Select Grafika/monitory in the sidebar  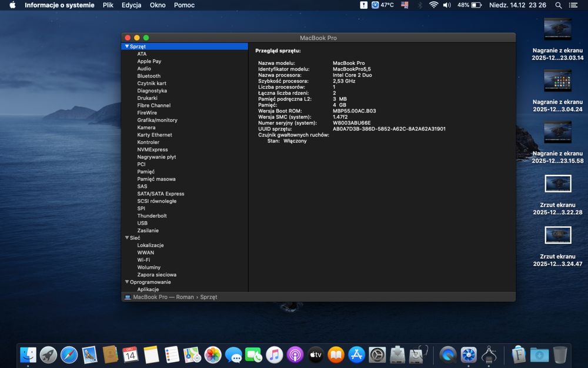157,120
